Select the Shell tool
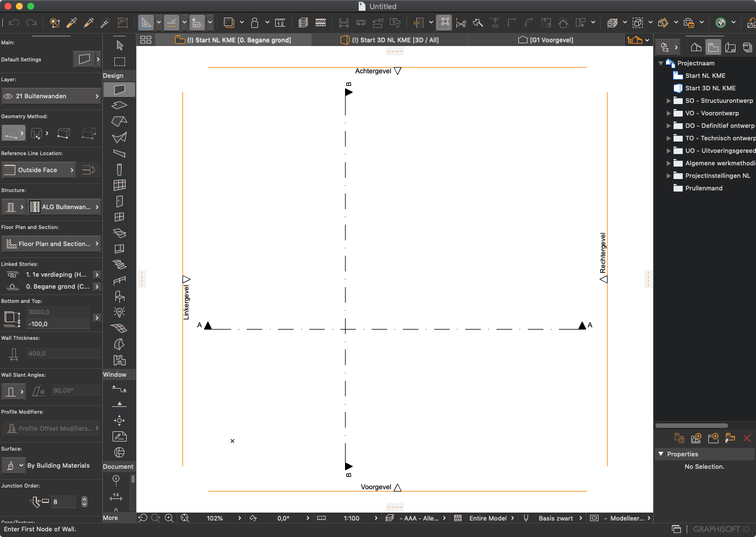 pyautogui.click(x=119, y=138)
